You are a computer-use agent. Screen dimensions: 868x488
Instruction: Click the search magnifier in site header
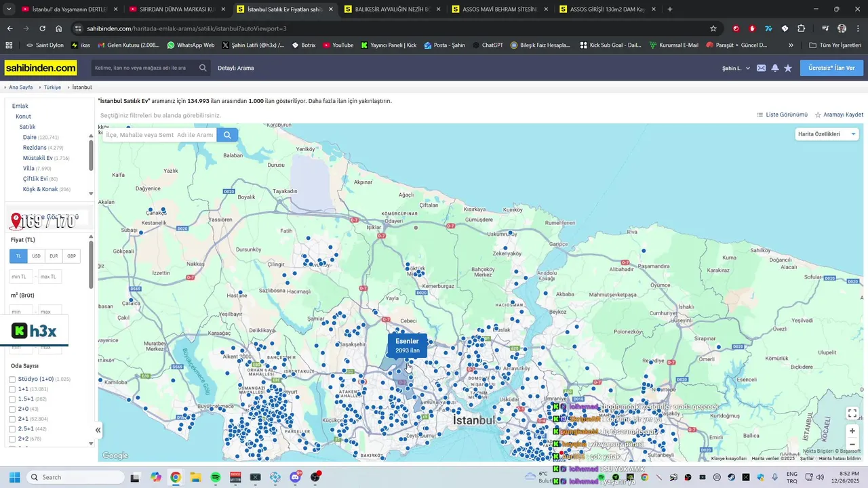pos(203,68)
